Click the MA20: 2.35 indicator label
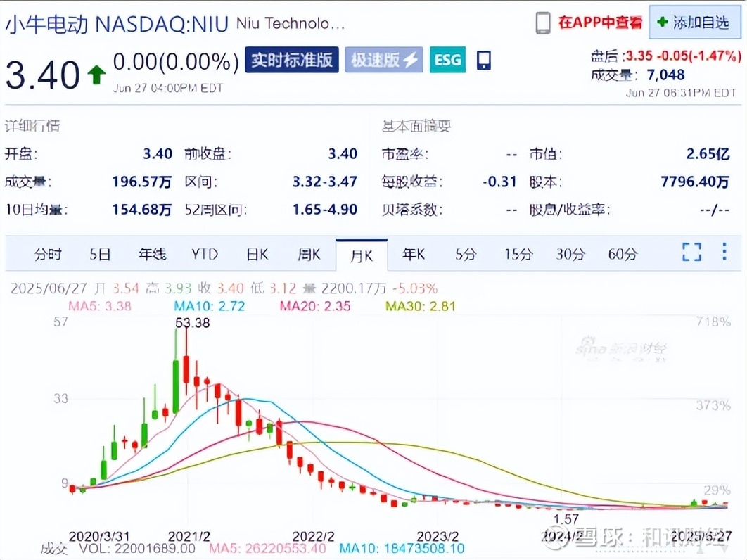This screenshot has width=747, height=560. 315,306
